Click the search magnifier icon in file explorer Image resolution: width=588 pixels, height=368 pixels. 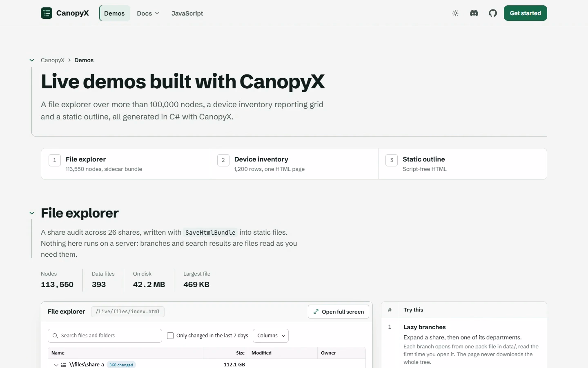56,336
